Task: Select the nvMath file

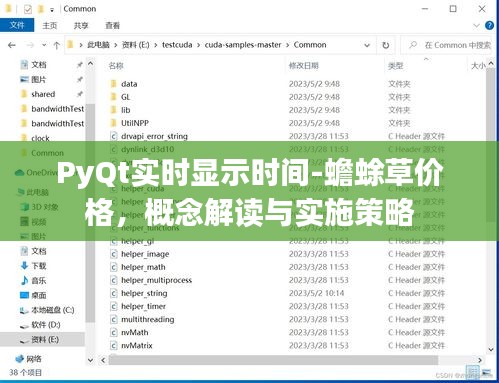Action: [135, 332]
